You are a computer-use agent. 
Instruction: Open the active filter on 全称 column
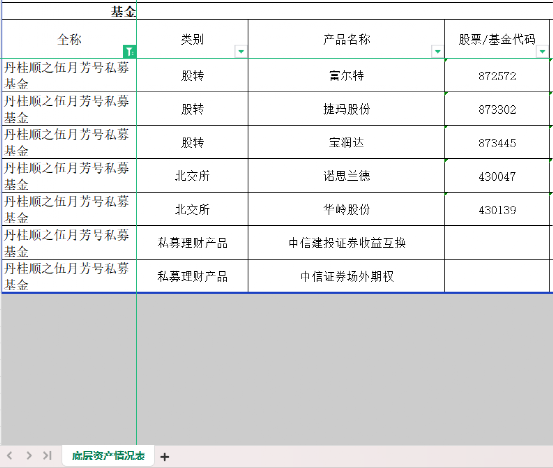point(129,51)
